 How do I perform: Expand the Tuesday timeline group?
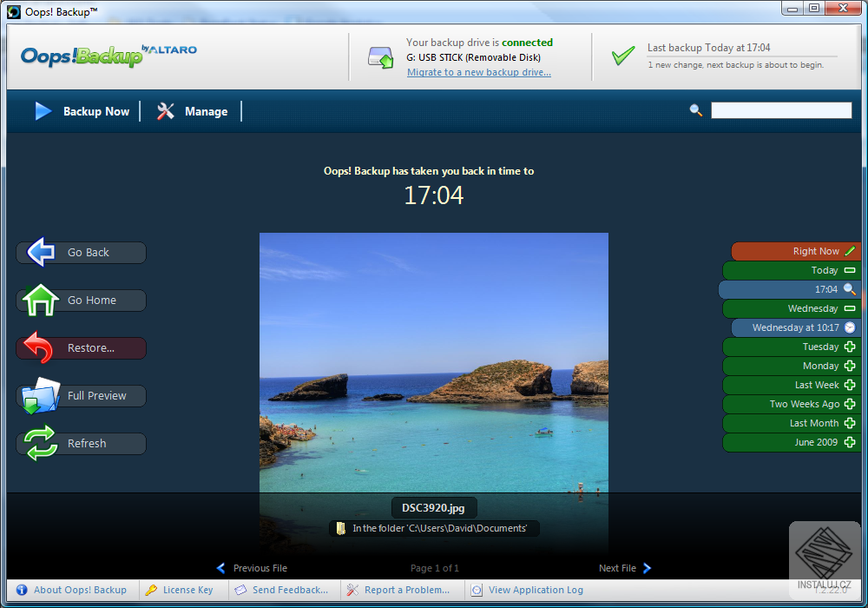click(x=850, y=347)
